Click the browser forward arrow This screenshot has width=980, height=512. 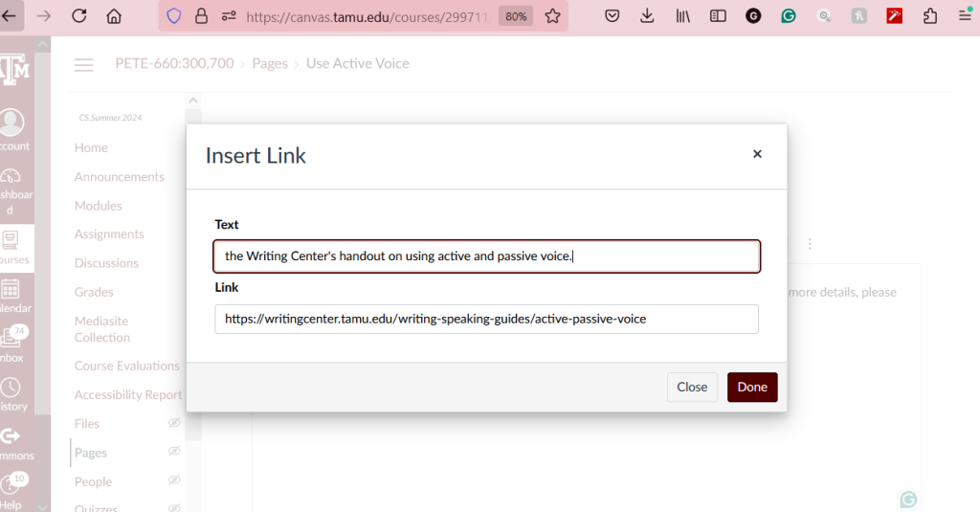pos(44,15)
